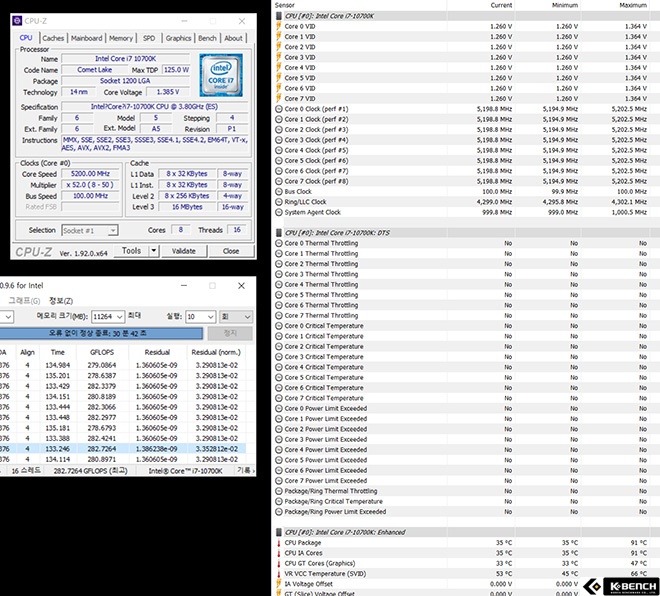Screen dimensions: 660x596
Task: Open the About tab in CPU-Z
Action: (x=233, y=38)
